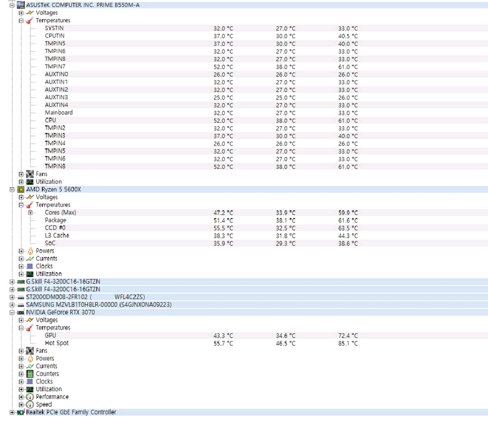Expand the Realtek PCIe GbE Family Controller node
488x448 pixels.
point(12,413)
